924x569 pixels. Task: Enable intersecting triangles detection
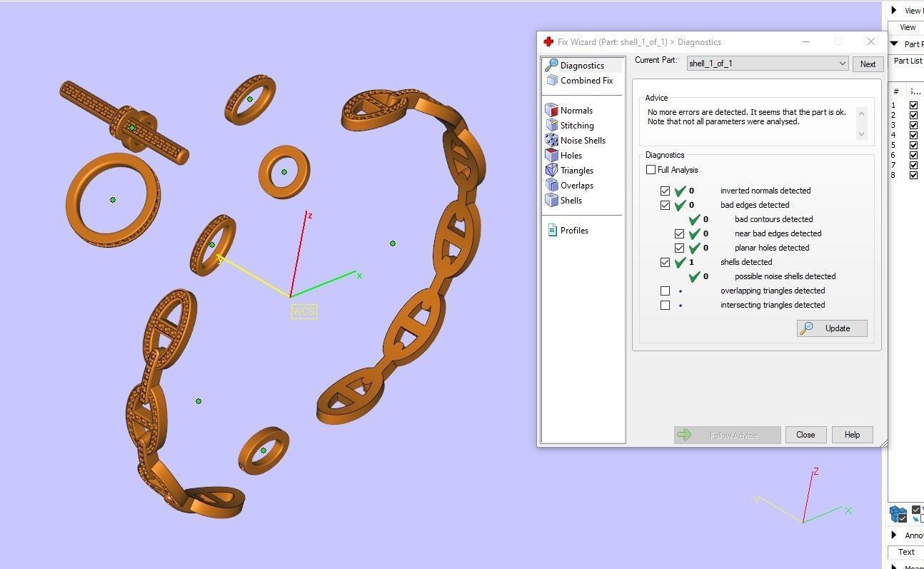coord(666,305)
